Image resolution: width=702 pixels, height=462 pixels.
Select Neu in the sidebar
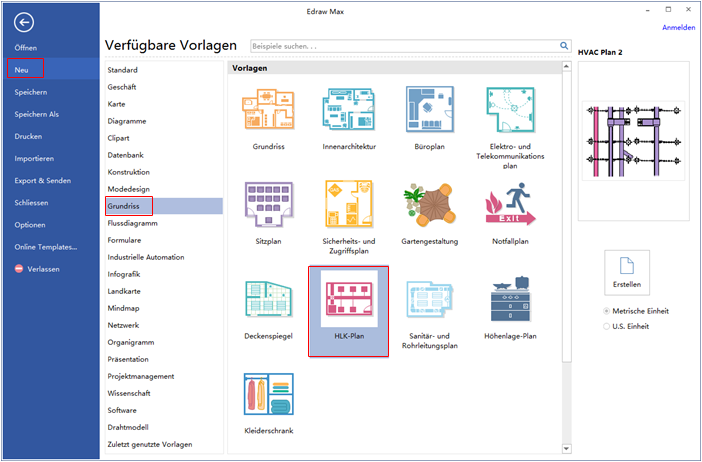tap(21, 70)
